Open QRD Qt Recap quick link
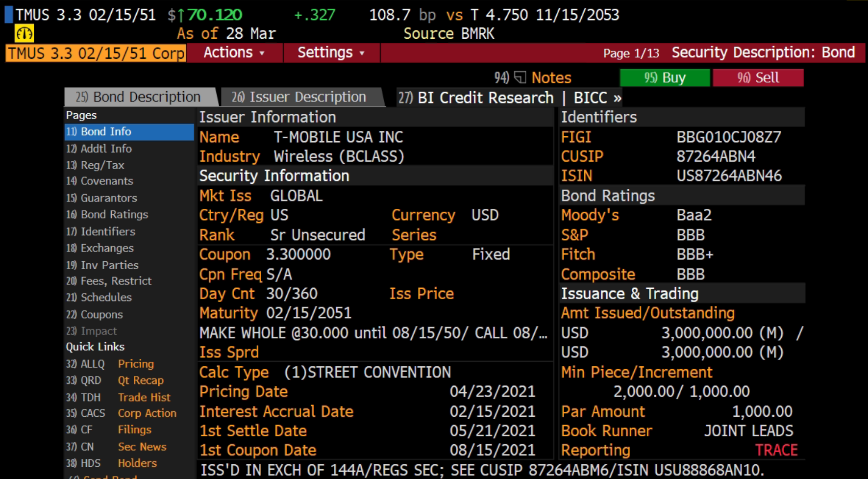868x479 pixels. [x=115, y=380]
